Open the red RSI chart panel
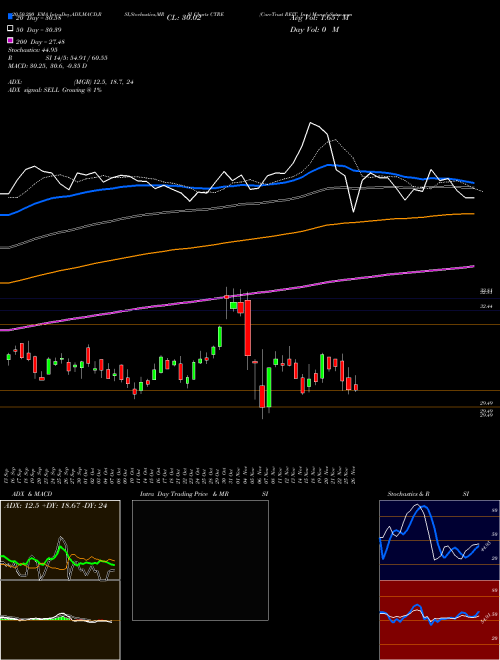 coord(439,620)
